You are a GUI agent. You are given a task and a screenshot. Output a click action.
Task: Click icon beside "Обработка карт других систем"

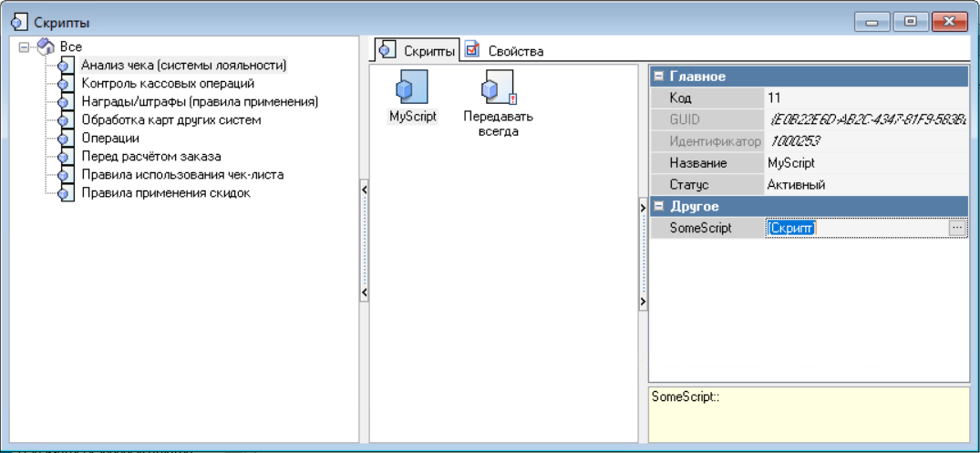pos(63,120)
